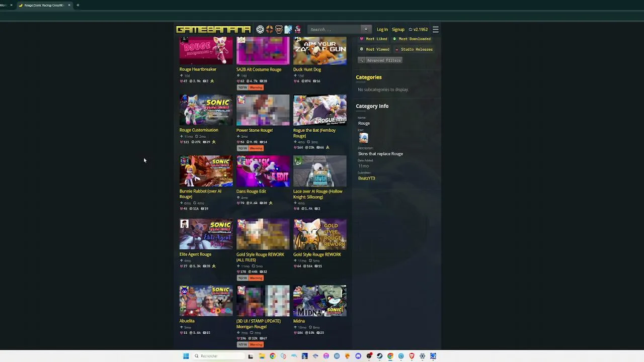Open Abuelita mod title
The width and height of the screenshot is (644, 362).
click(x=187, y=321)
